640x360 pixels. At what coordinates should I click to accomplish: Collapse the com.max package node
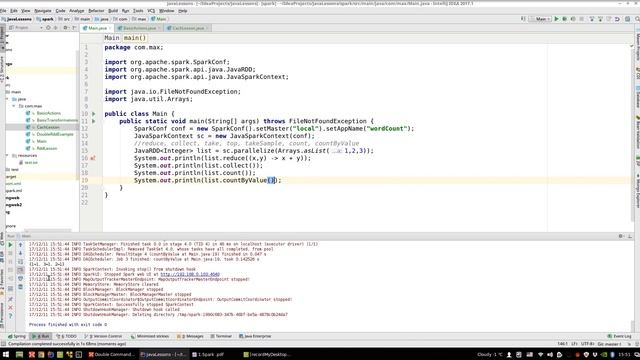(x=14, y=106)
